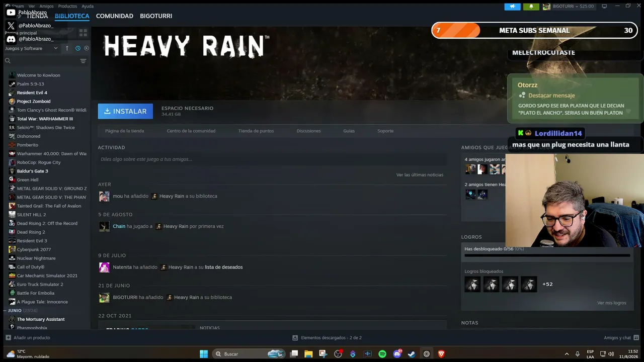Open Snipping Tool from the taskbar

coord(323,354)
